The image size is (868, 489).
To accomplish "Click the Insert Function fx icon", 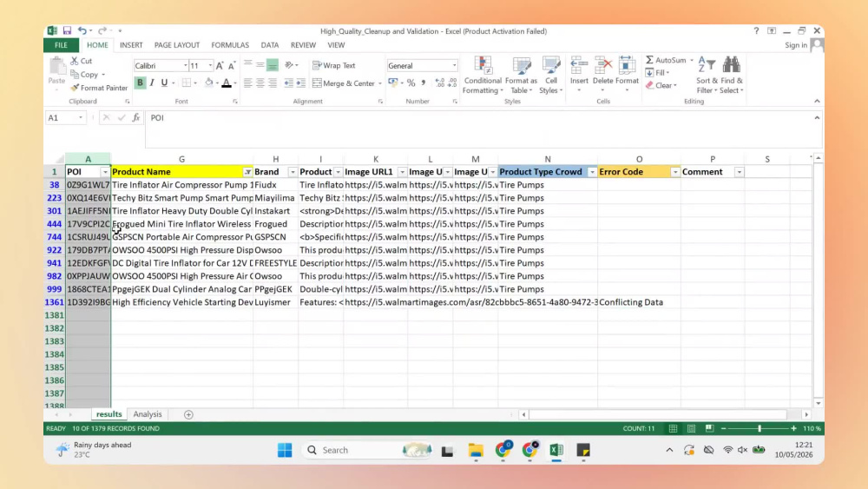I will 136,118.
